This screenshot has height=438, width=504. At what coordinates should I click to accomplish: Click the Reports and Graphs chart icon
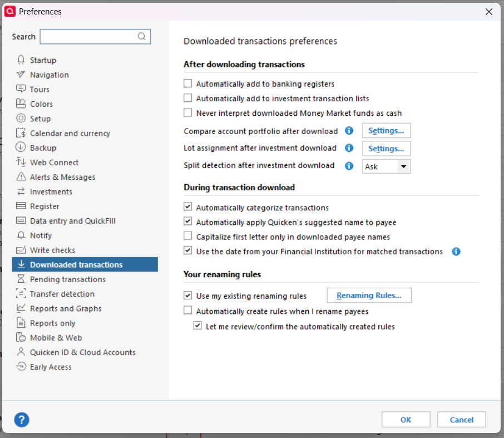[x=21, y=308]
